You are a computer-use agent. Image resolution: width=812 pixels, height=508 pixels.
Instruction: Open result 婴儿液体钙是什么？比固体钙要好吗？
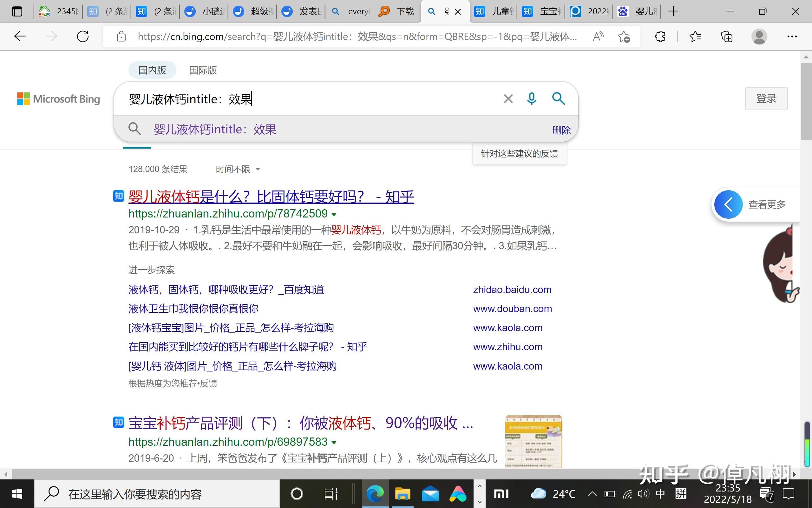coord(271,197)
